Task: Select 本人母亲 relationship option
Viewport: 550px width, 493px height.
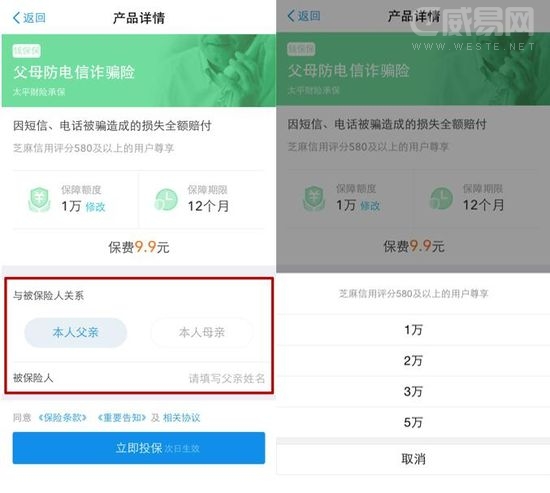Action: click(x=202, y=332)
